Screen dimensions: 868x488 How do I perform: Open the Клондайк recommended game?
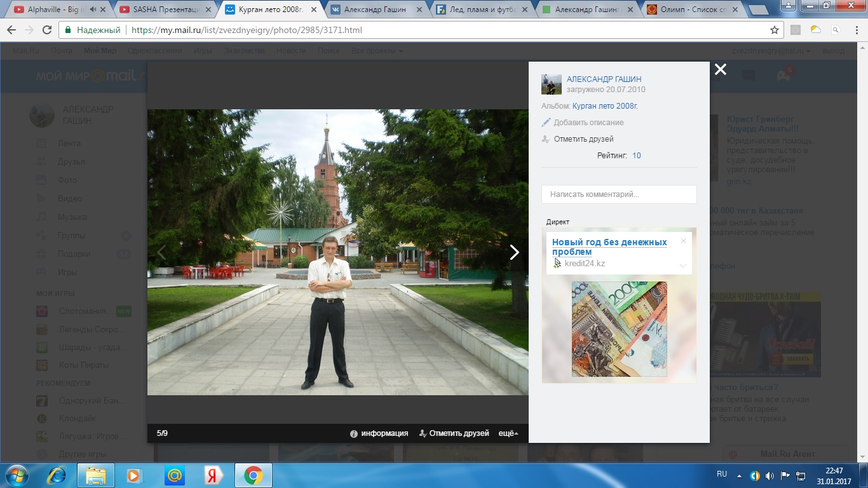point(77,419)
